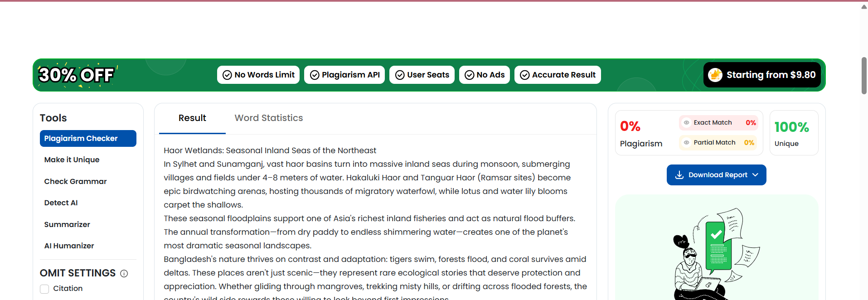Enable the Citation omit checkbox

point(44,289)
